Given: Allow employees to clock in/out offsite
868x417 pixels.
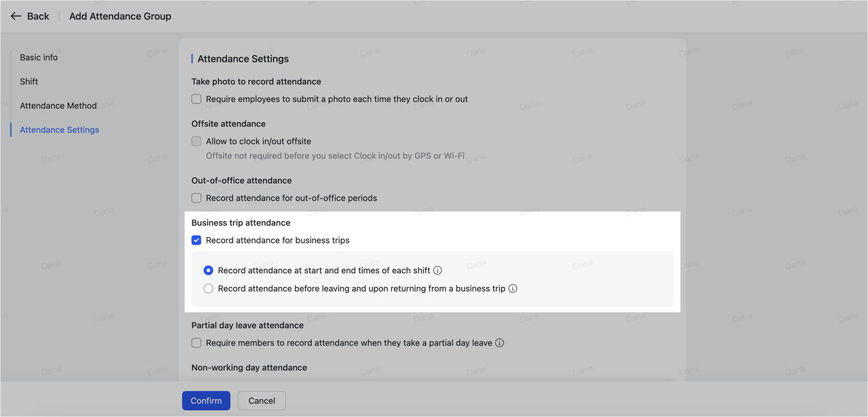Looking at the screenshot, I should [196, 141].
